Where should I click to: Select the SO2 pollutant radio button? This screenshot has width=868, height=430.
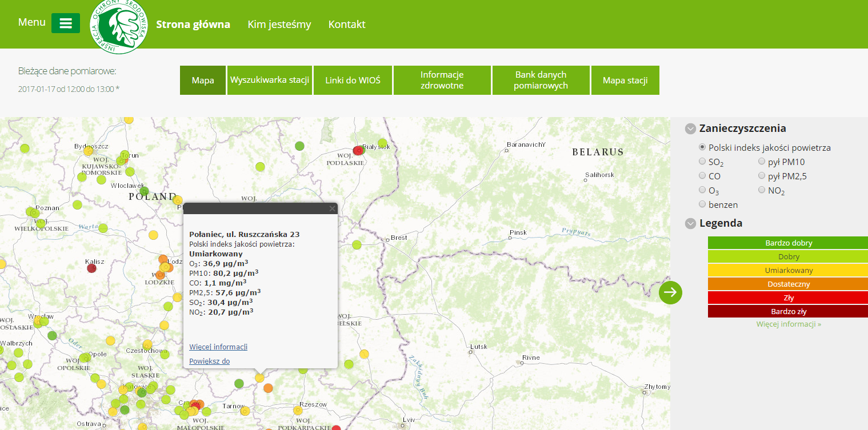pyautogui.click(x=703, y=162)
